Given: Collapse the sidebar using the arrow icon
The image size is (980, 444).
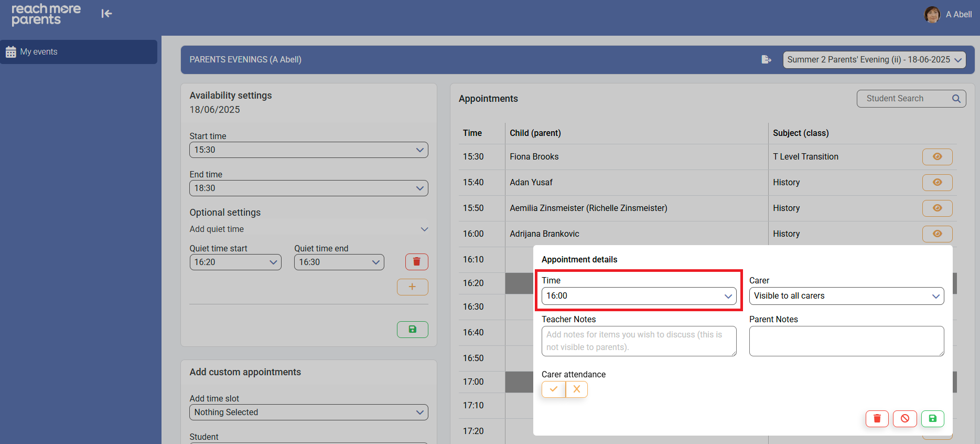Looking at the screenshot, I should pyautogui.click(x=106, y=14).
